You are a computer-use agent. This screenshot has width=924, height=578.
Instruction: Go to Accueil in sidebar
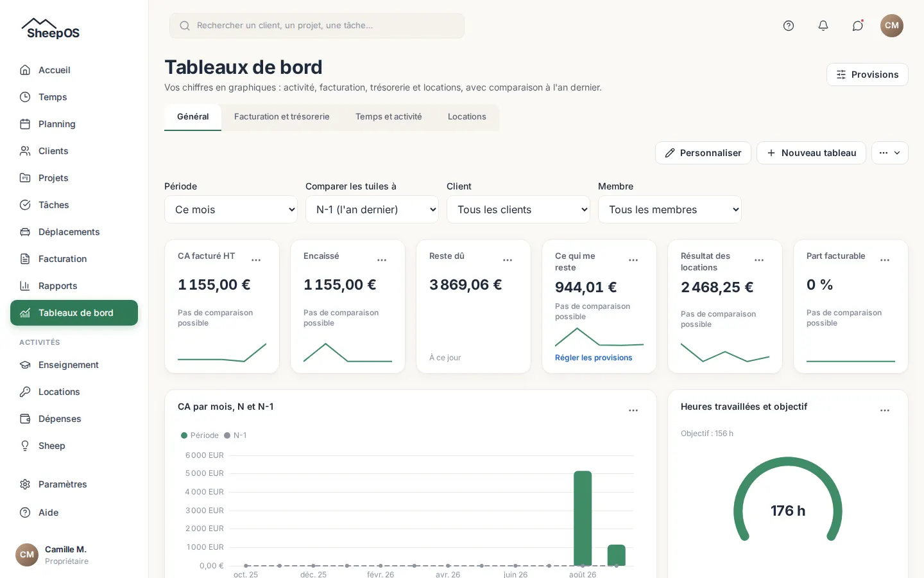pos(74,70)
